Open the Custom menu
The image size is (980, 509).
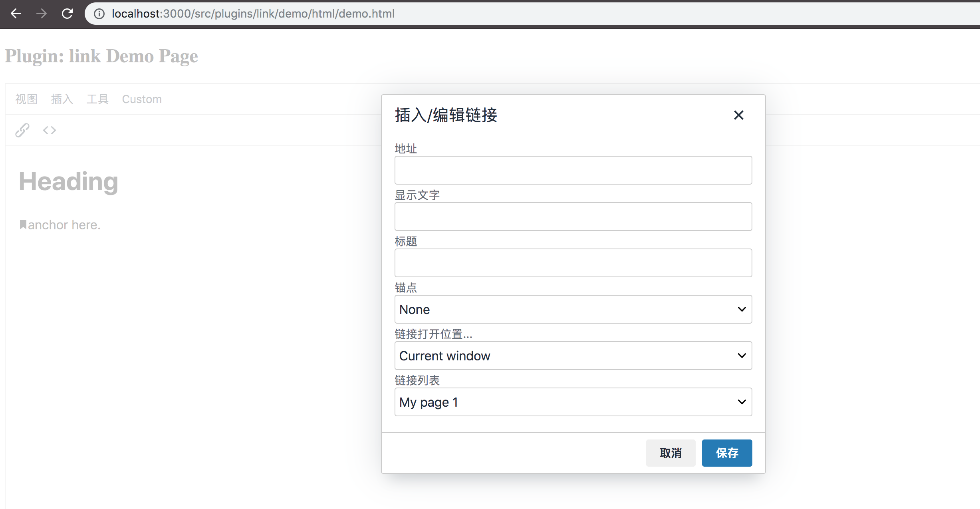point(142,99)
